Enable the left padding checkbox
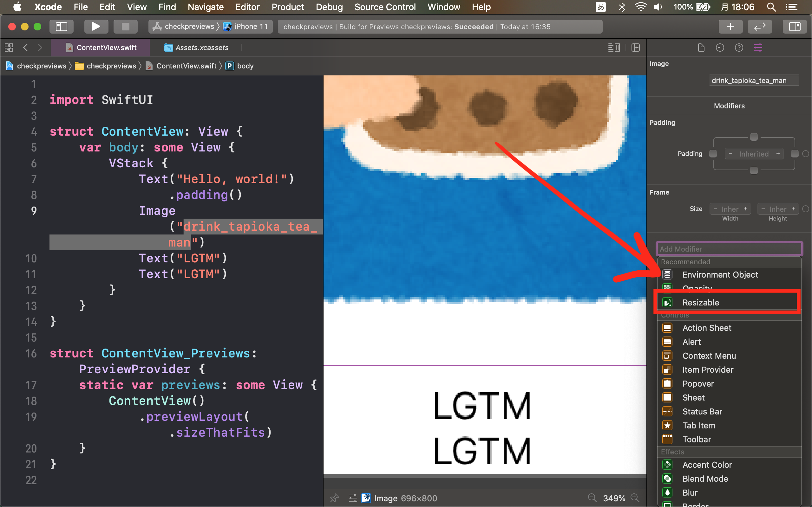The image size is (812, 507). click(713, 154)
